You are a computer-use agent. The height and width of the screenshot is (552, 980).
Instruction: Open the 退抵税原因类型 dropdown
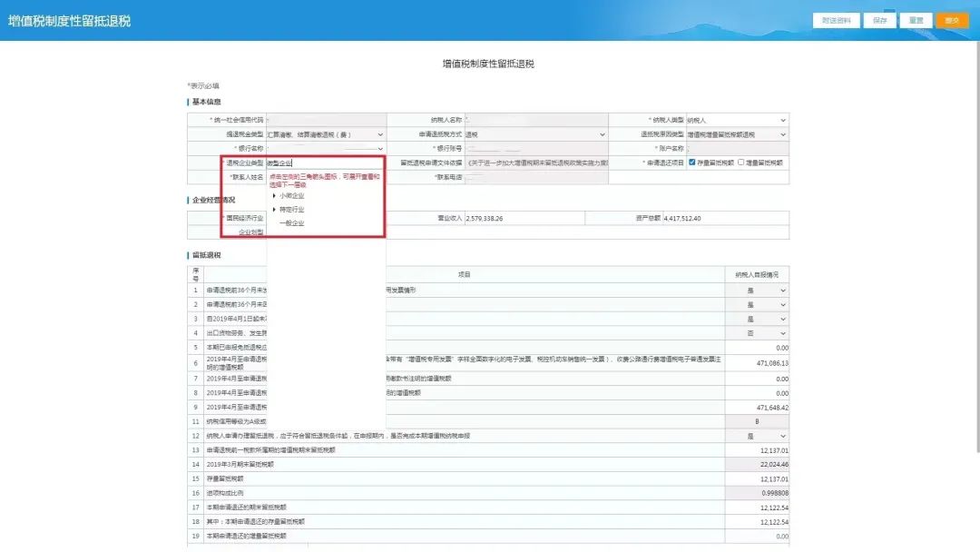pyautogui.click(x=737, y=134)
